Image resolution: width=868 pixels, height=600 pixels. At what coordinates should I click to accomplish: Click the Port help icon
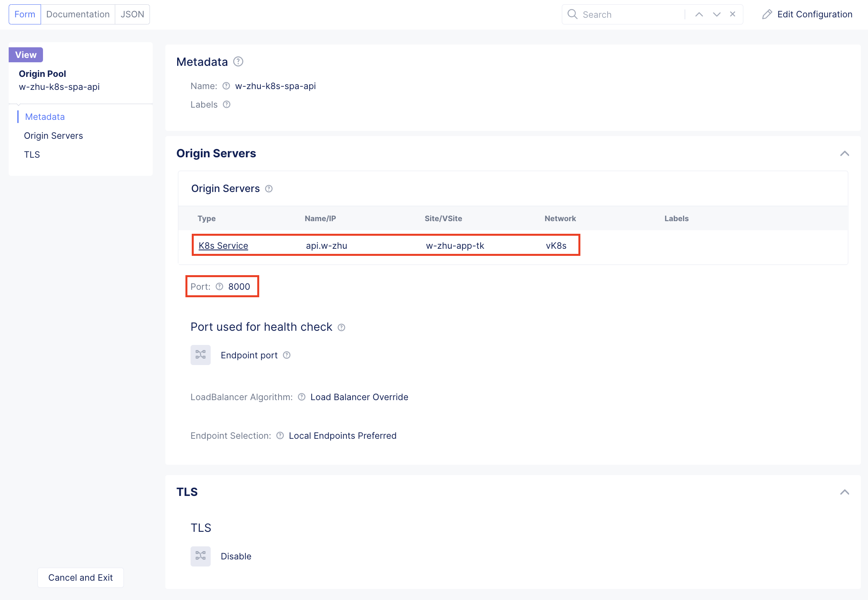pos(219,287)
